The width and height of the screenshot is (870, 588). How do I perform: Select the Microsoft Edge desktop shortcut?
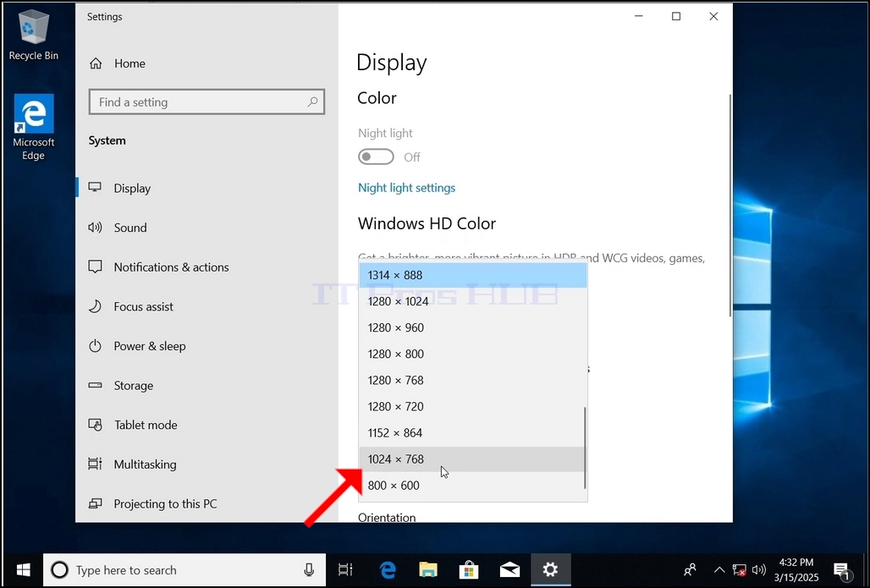(33, 127)
